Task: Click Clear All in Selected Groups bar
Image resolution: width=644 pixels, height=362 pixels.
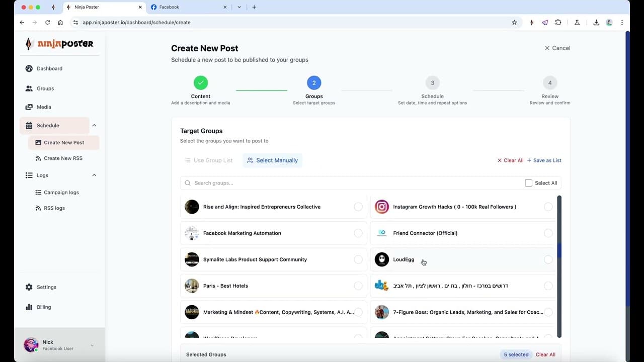Action: [545, 354]
